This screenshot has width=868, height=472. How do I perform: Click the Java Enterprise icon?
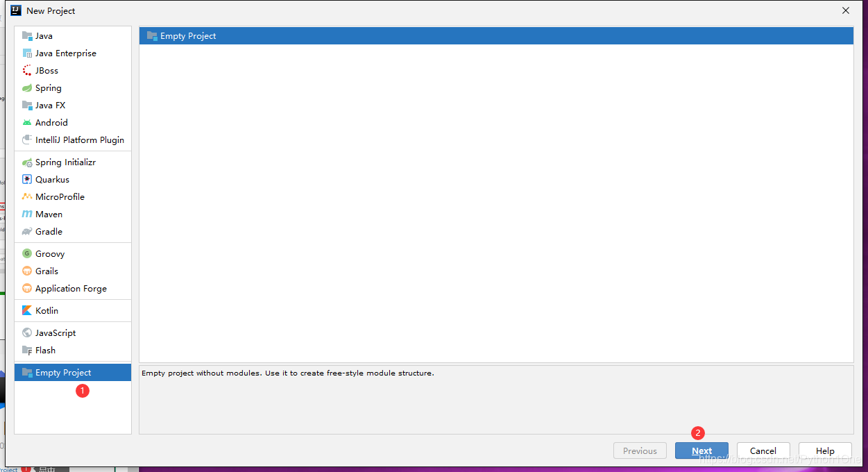point(27,53)
